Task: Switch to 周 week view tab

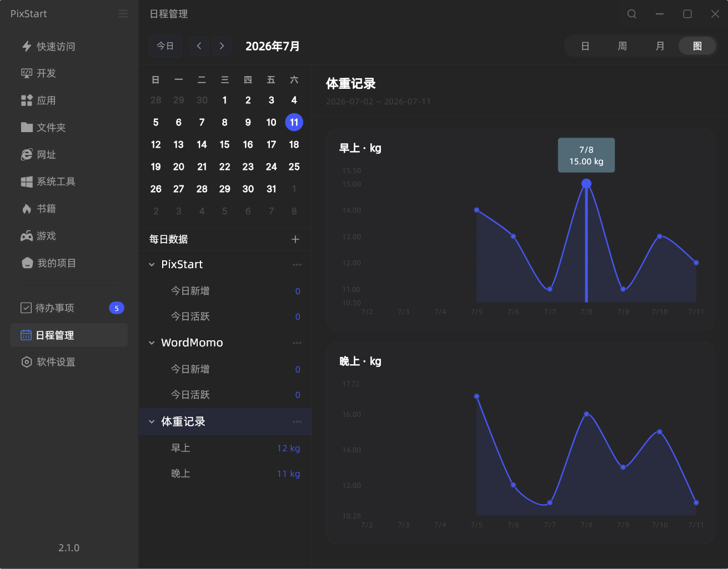Action: tap(622, 46)
